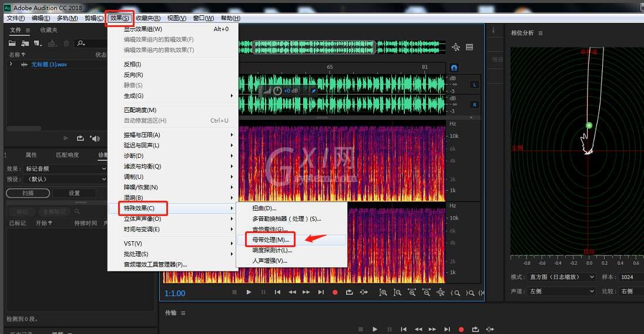Open the 样本 1024 dropdown
This screenshot has width=644, height=334.
point(631,277)
